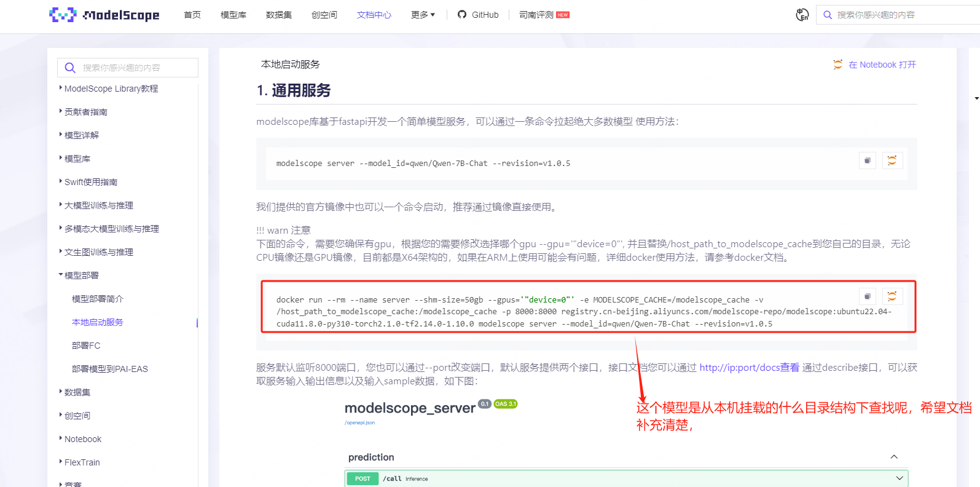Open 模型库 in top navigation
The width and height of the screenshot is (980, 487).
point(233,15)
